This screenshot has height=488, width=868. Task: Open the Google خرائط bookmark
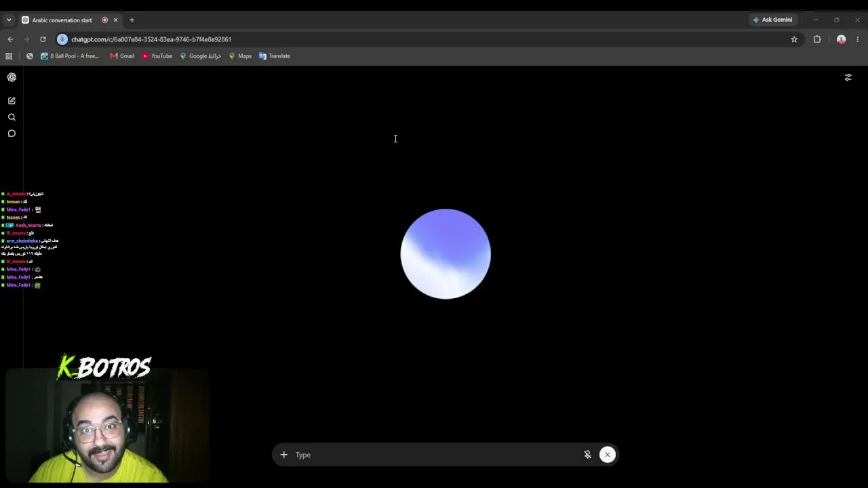[201, 56]
